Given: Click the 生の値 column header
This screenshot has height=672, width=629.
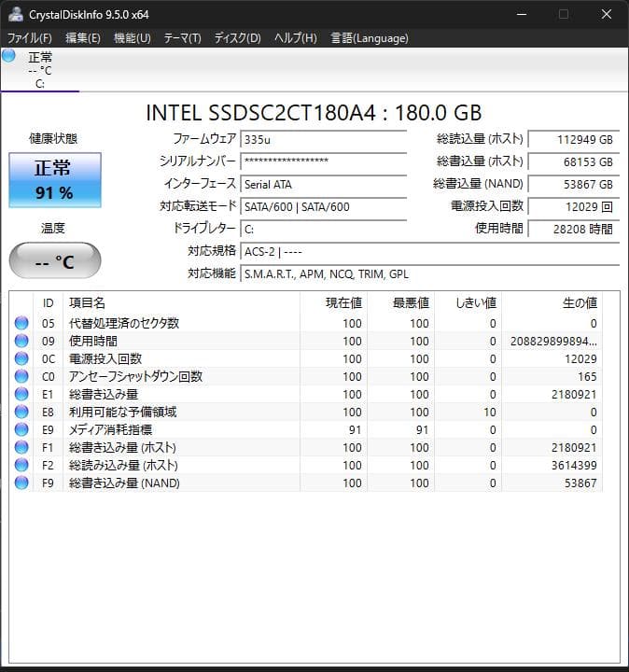Looking at the screenshot, I should (x=552, y=303).
